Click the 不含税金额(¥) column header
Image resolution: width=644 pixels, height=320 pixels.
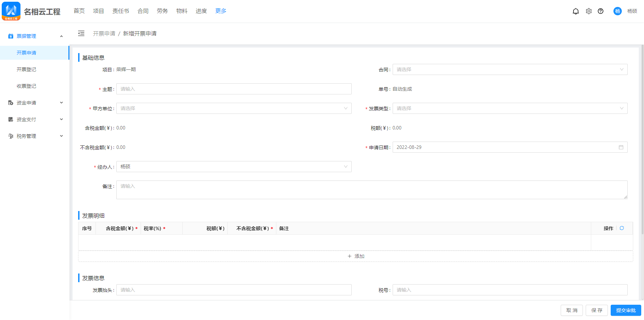click(x=253, y=228)
